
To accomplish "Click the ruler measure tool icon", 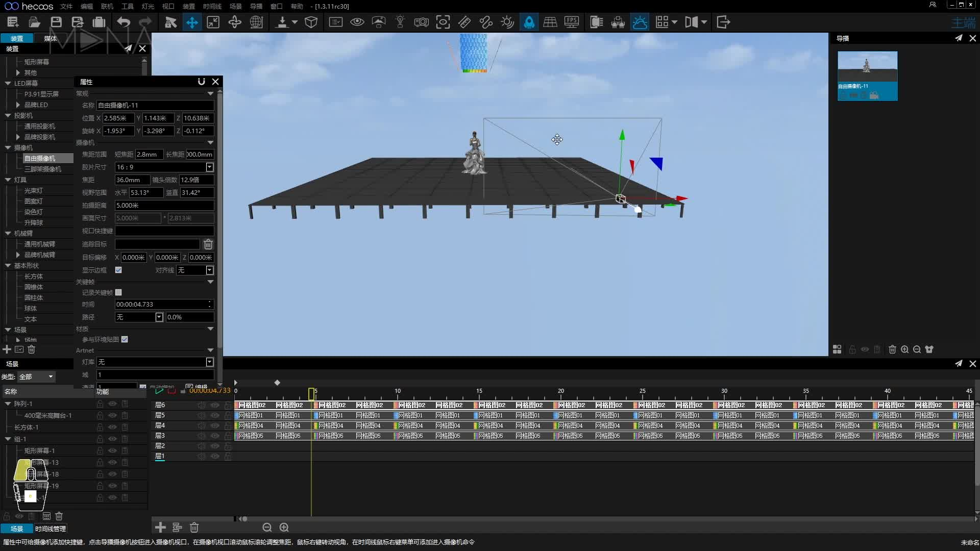I will pos(464,22).
